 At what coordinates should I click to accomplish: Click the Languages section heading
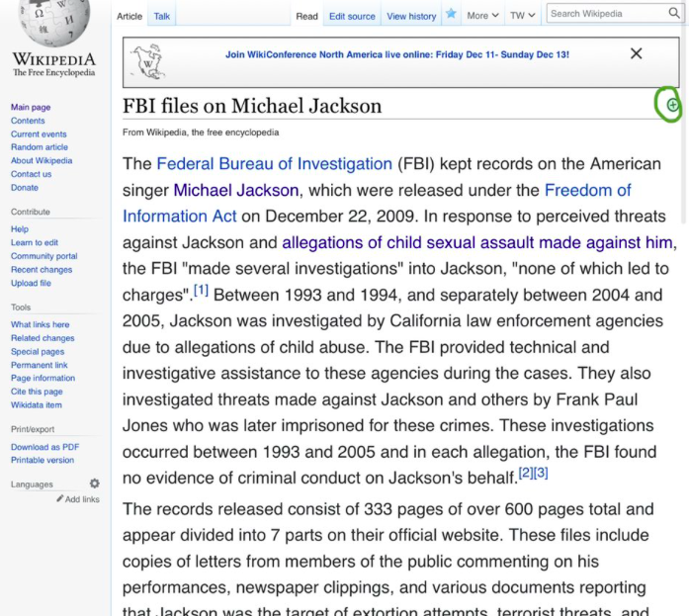click(x=32, y=484)
